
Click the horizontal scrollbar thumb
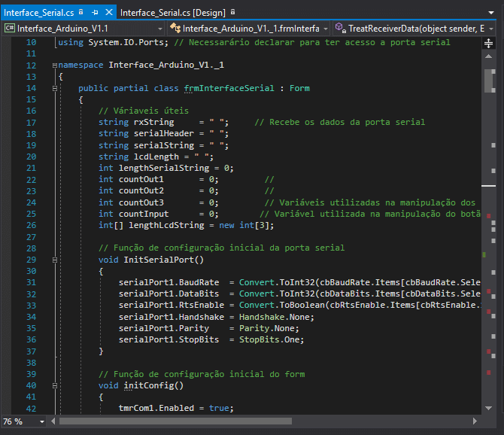click(x=175, y=421)
